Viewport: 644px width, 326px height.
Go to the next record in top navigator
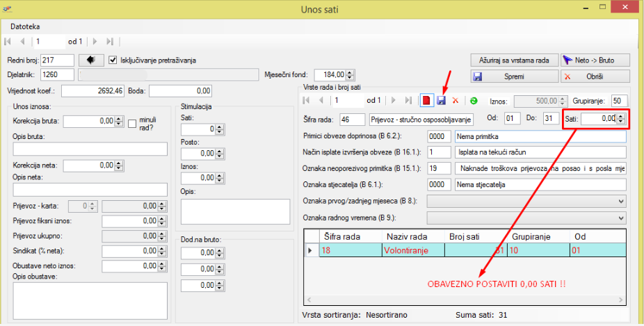tap(95, 42)
